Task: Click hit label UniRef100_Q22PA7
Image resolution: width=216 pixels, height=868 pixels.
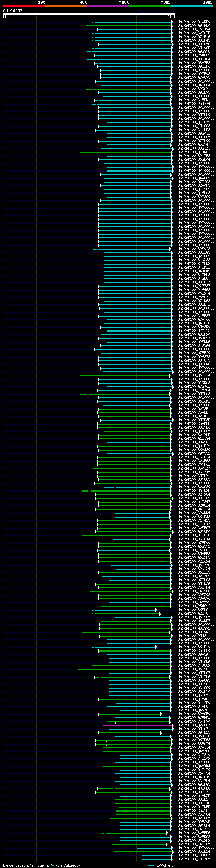Action: coord(194,725)
